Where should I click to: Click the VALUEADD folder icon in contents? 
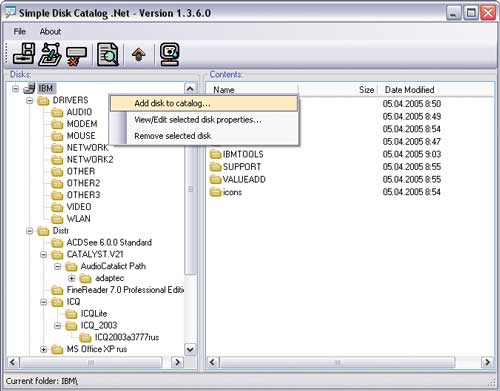[x=215, y=179]
